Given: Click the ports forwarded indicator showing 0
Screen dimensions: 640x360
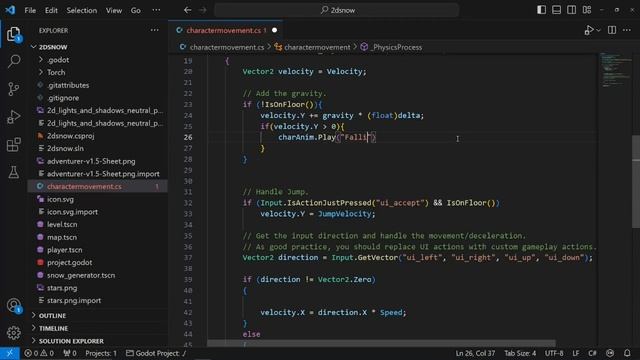Looking at the screenshot, I should pyautogui.click(x=70, y=353).
